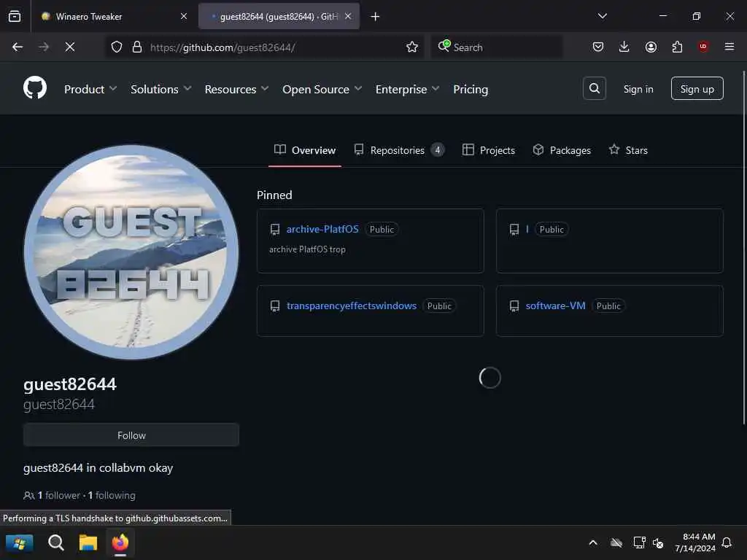Viewport: 747px width, 560px height.
Task: Follow the guest82644 user
Action: pyautogui.click(x=131, y=435)
